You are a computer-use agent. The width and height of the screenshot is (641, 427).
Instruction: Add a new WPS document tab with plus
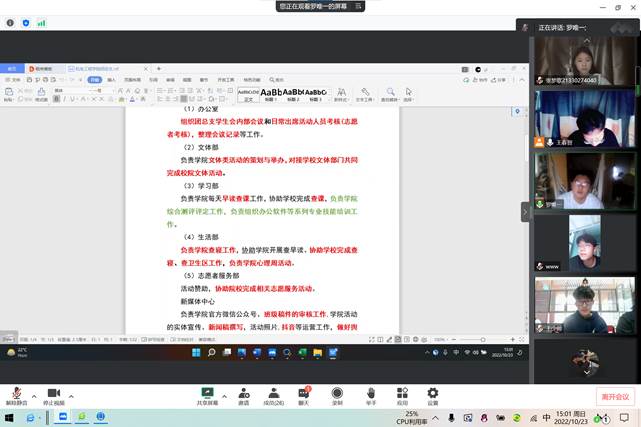point(159,69)
